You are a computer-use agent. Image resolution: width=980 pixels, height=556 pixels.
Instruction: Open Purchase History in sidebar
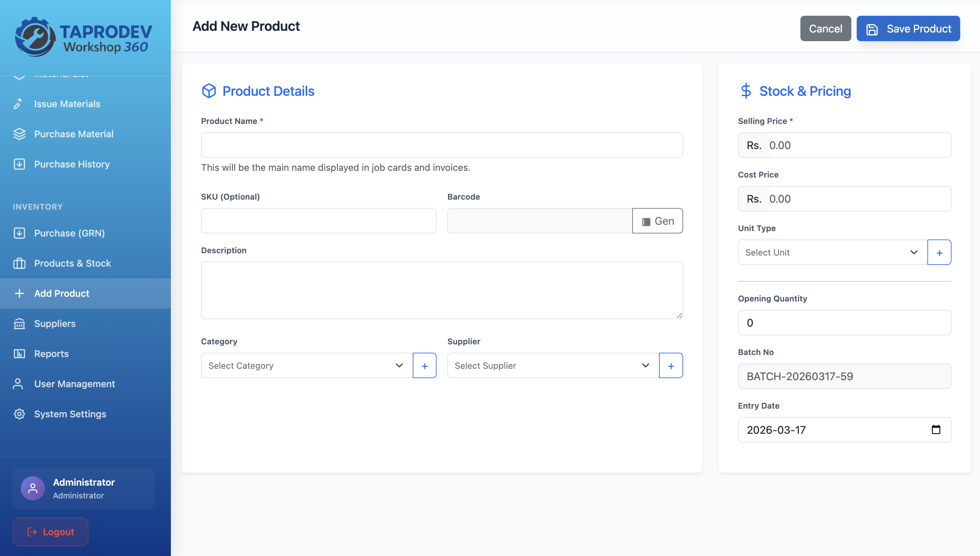(x=72, y=164)
